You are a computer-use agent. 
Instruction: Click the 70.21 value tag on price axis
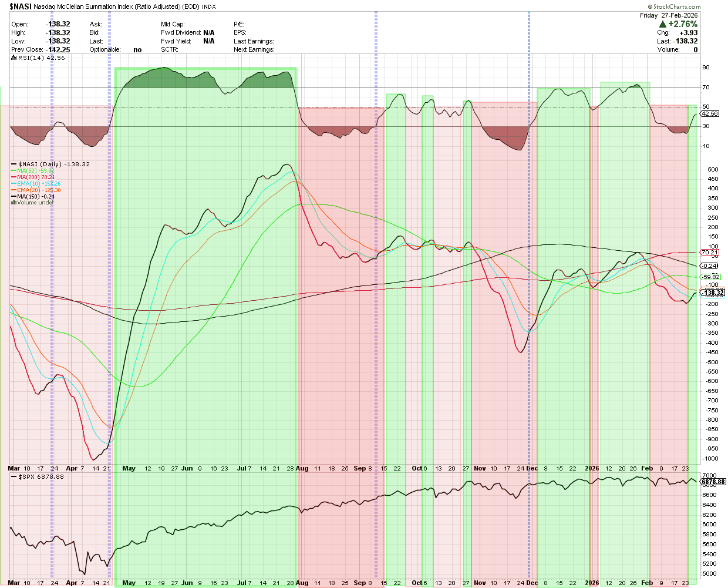pyautogui.click(x=710, y=253)
